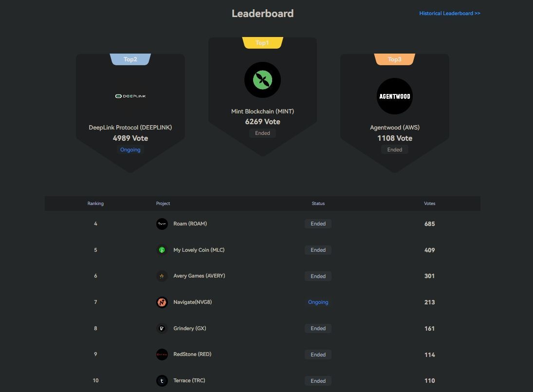Select the 'Agentwood (AWS)' project name
533x392 pixels.
(x=395, y=128)
